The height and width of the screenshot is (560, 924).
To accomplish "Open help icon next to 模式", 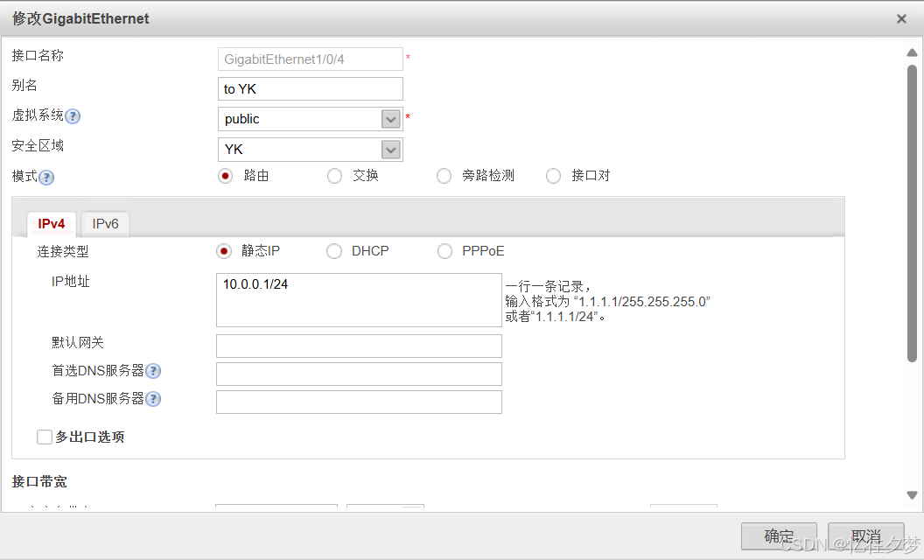I will click(46, 178).
